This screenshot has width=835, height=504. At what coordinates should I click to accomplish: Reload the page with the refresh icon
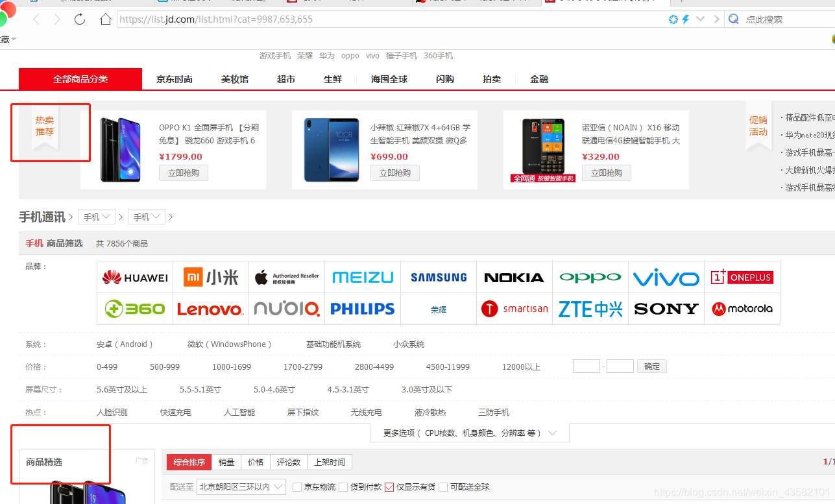pyautogui.click(x=80, y=19)
